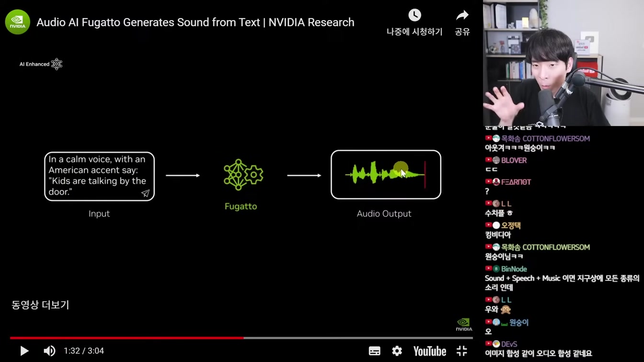The width and height of the screenshot is (644, 362).
Task: Mute the video using the speaker icon
Action: 49,351
